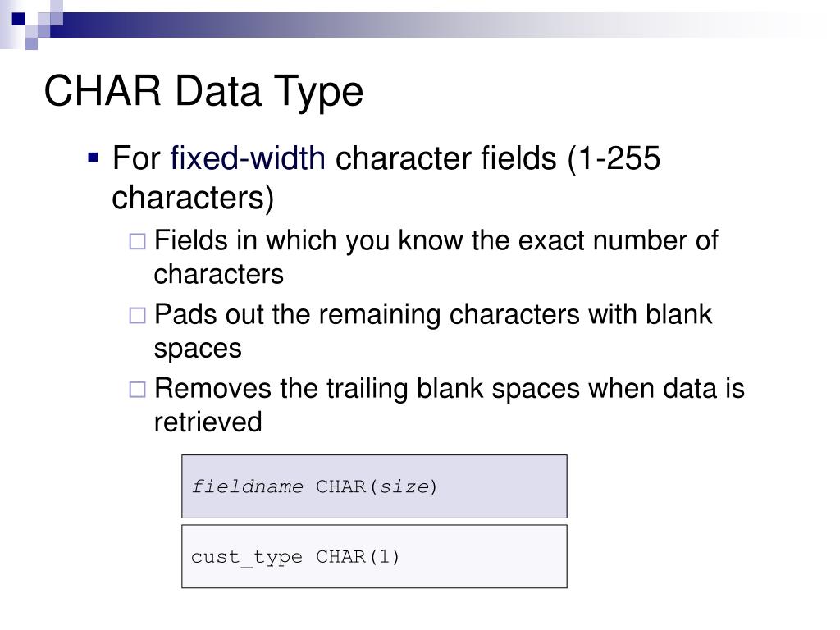Image resolution: width=840 pixels, height=630 pixels.
Task: Click the text "cust_type" in example
Action: coord(246,558)
